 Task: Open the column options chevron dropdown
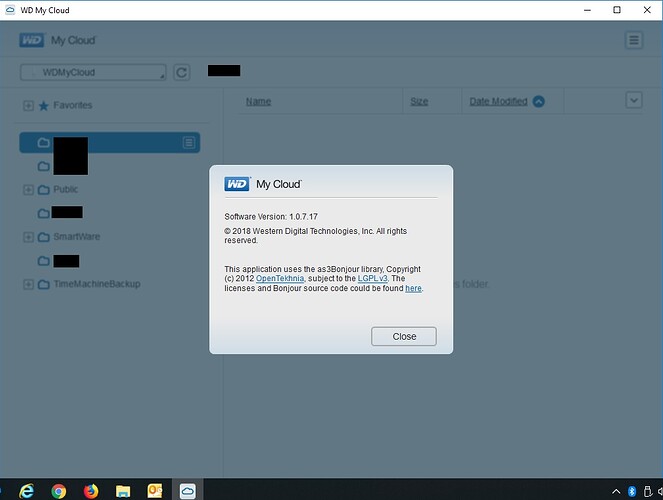click(x=633, y=101)
